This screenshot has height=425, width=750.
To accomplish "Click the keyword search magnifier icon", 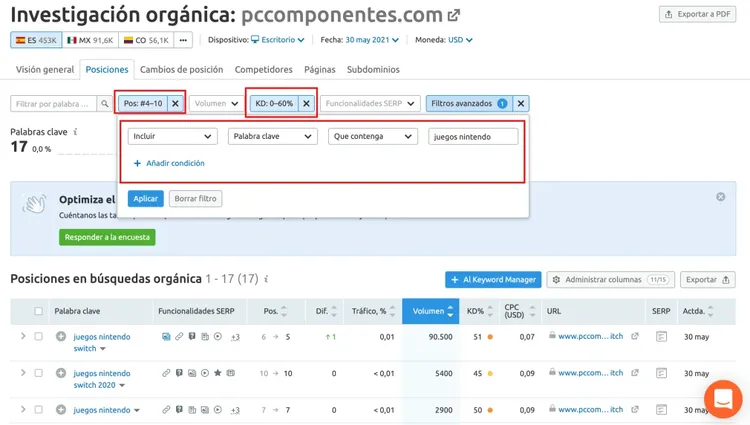I will tap(105, 103).
